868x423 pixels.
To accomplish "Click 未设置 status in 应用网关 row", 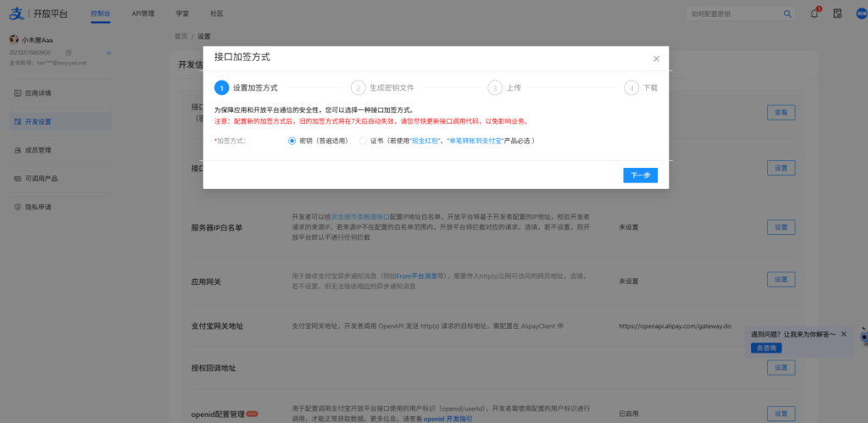I will pos(629,281).
